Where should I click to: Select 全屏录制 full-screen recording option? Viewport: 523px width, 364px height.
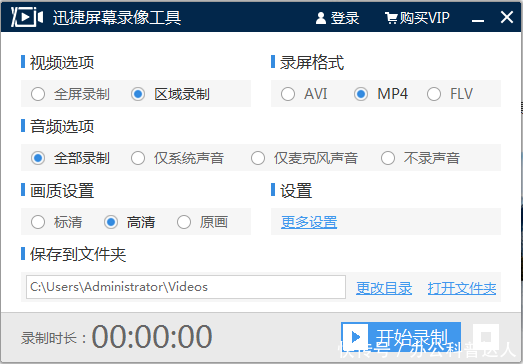[70, 94]
